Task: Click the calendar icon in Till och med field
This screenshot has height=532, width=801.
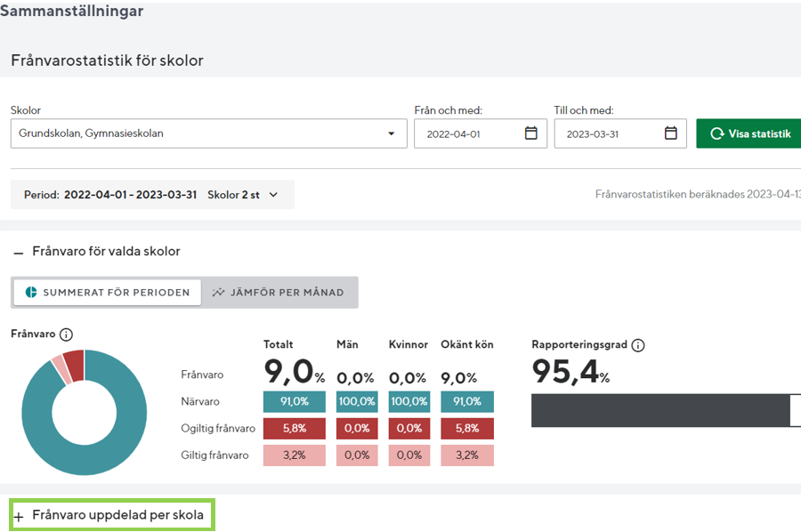Action: click(671, 133)
